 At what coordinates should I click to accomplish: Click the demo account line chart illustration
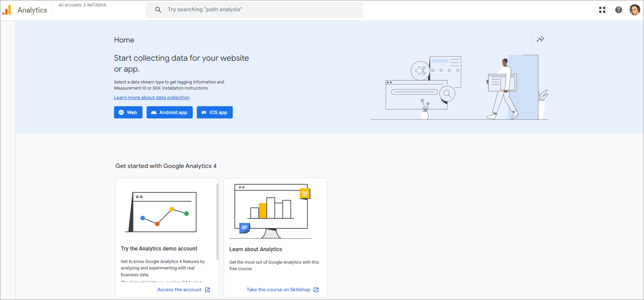click(x=162, y=212)
